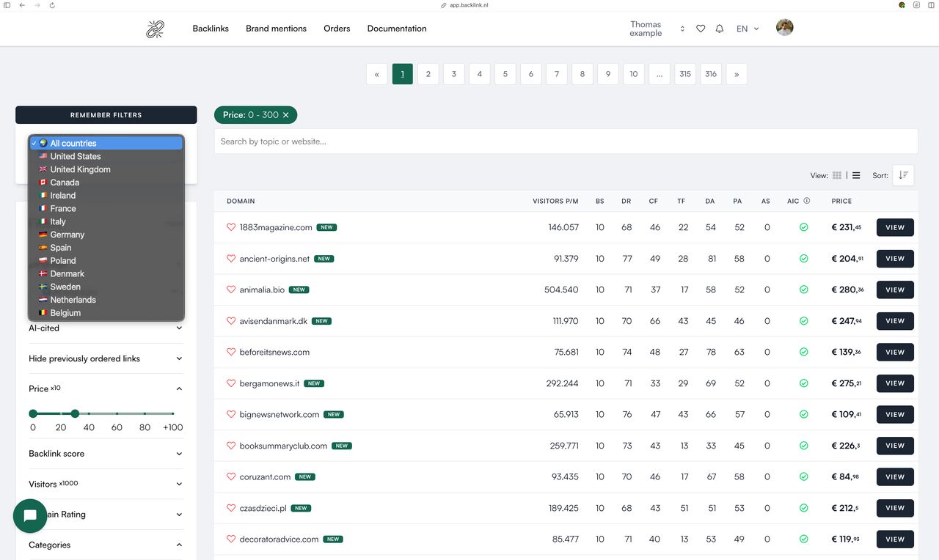939x560 pixels.
Task: Open the Backlinks menu
Action: click(x=211, y=29)
